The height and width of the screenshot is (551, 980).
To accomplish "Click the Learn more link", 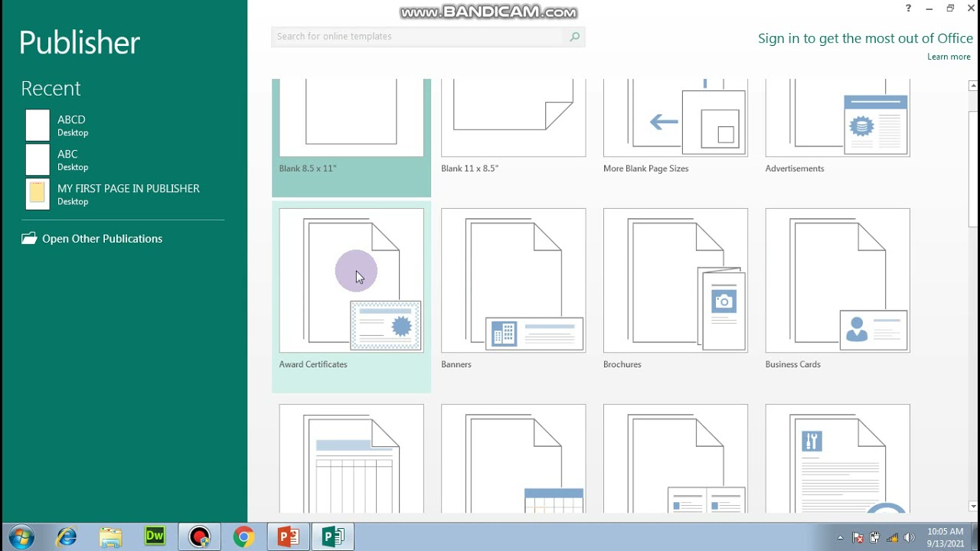I will (x=949, y=57).
